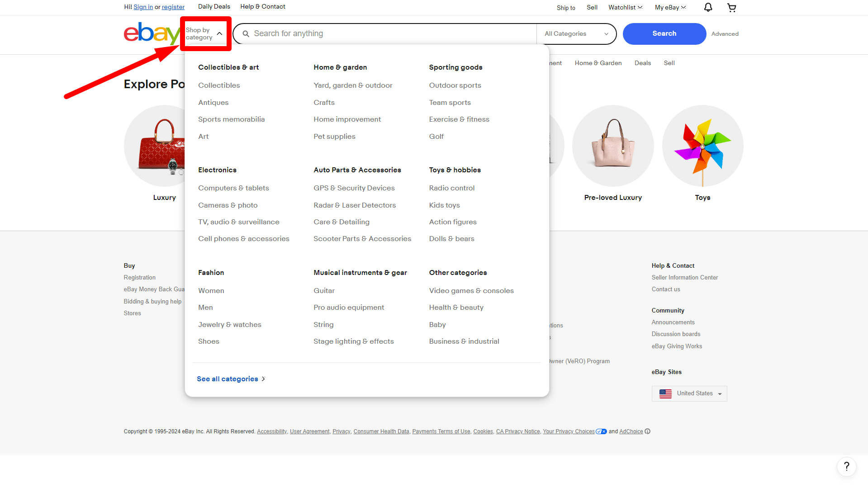
Task: Click the search magnifier icon
Action: point(246,34)
